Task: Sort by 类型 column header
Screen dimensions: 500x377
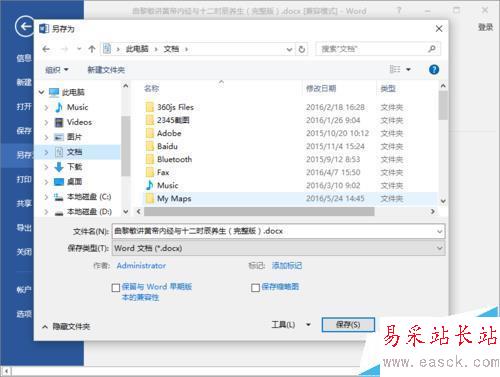Action: coord(388,88)
